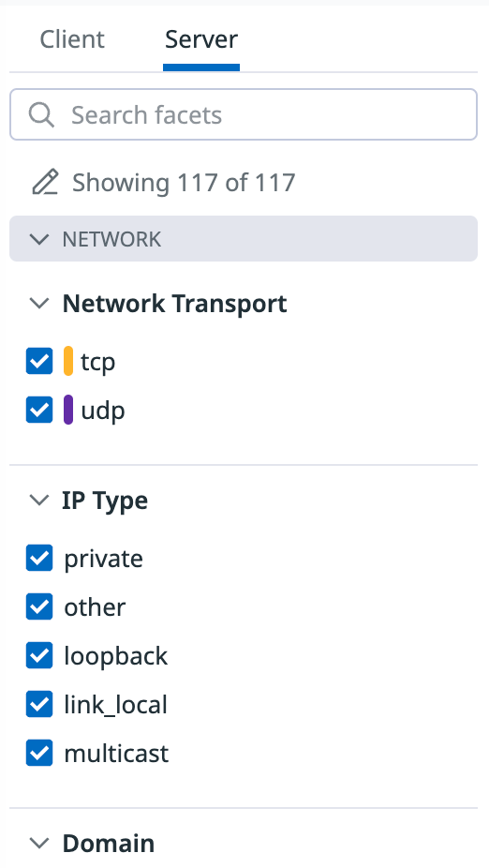Collapse the Domain facet chevron
The height and width of the screenshot is (868, 489).
click(39, 843)
